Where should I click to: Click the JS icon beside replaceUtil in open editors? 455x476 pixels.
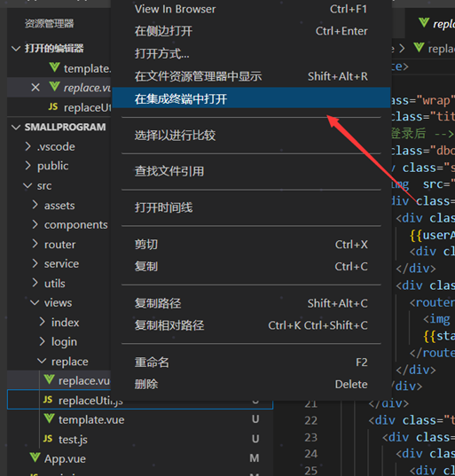click(x=53, y=106)
